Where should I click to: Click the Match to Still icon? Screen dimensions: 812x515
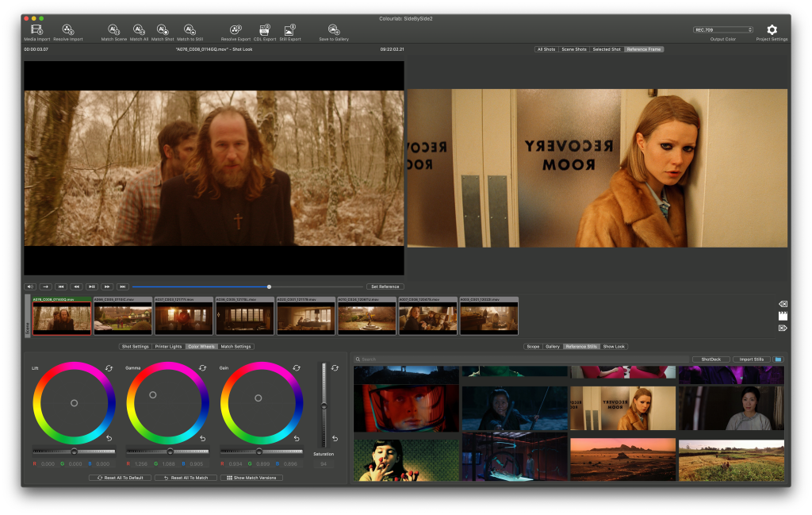(190, 29)
